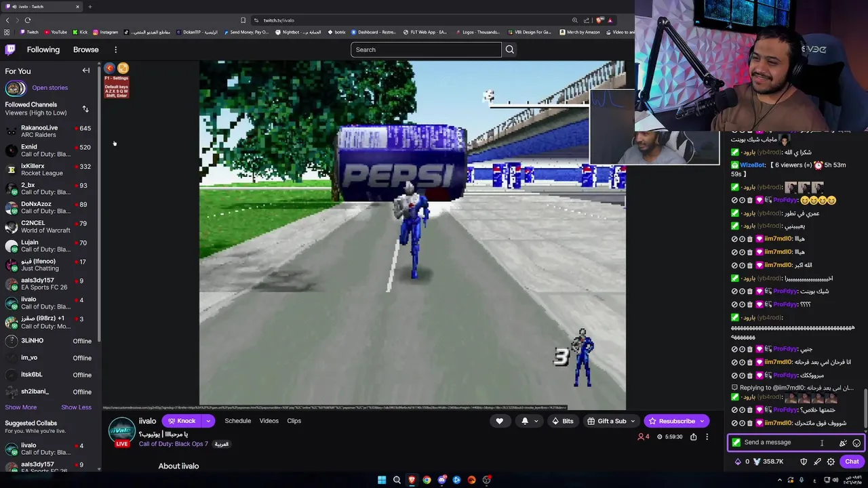This screenshot has width=868, height=488.
Task: Click Show Less followed channels
Action: (76, 407)
